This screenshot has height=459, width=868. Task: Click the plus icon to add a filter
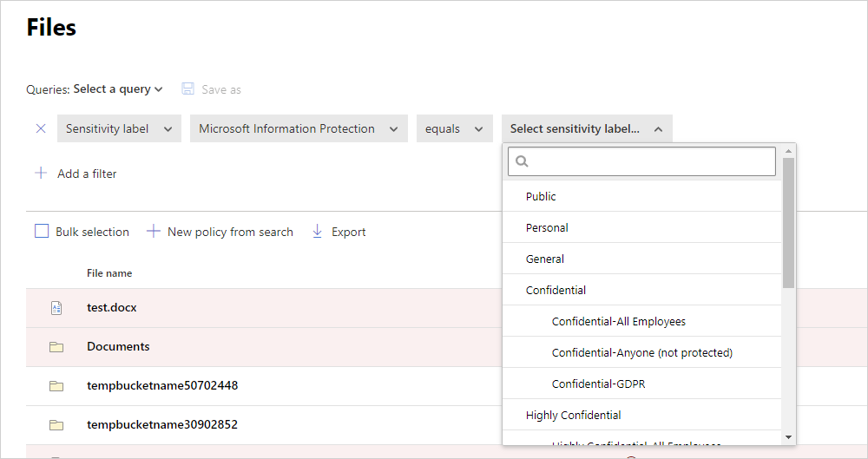[x=41, y=174]
